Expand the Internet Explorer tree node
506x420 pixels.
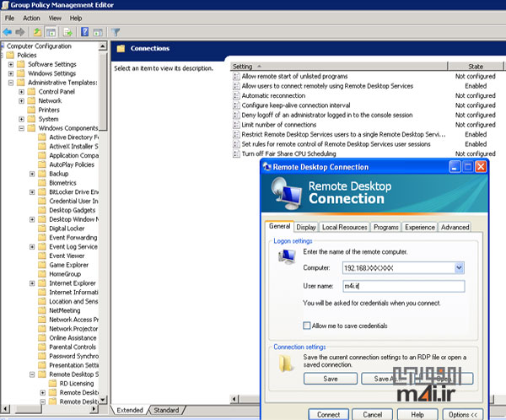[32, 283]
